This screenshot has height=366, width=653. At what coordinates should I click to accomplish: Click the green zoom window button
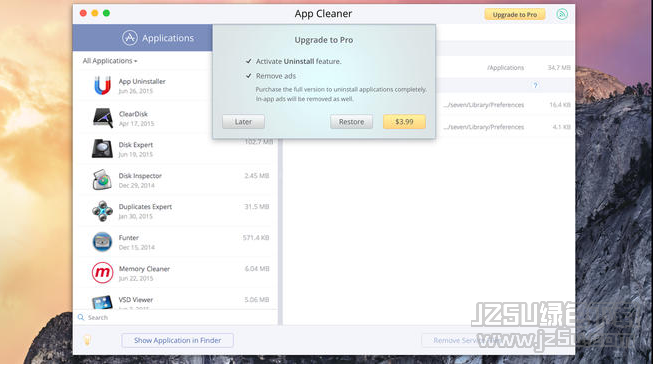pos(106,13)
